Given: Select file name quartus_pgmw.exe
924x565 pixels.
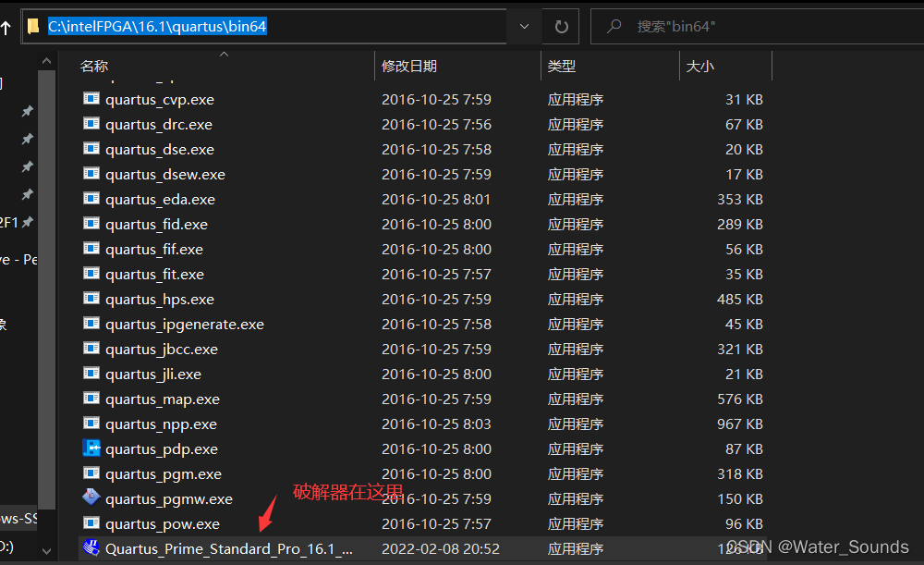Looking at the screenshot, I should pos(169,499).
